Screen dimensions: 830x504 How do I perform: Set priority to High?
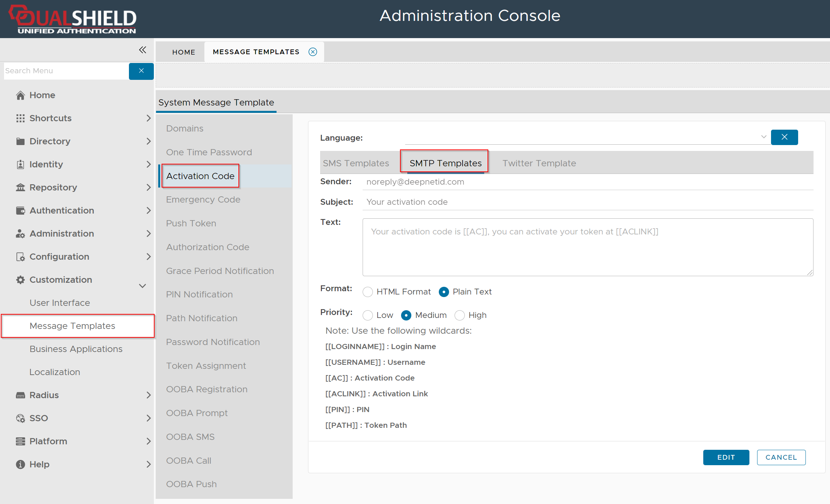(460, 315)
